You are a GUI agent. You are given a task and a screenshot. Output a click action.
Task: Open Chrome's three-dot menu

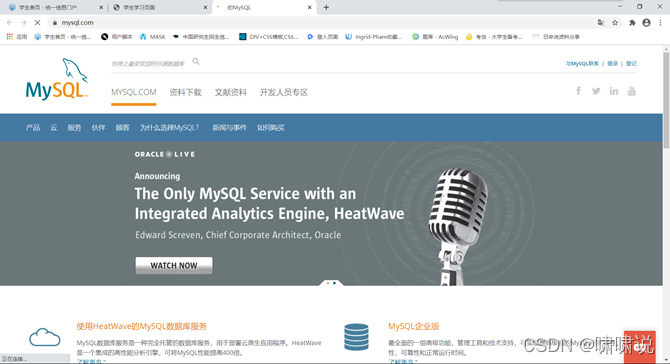tap(661, 23)
